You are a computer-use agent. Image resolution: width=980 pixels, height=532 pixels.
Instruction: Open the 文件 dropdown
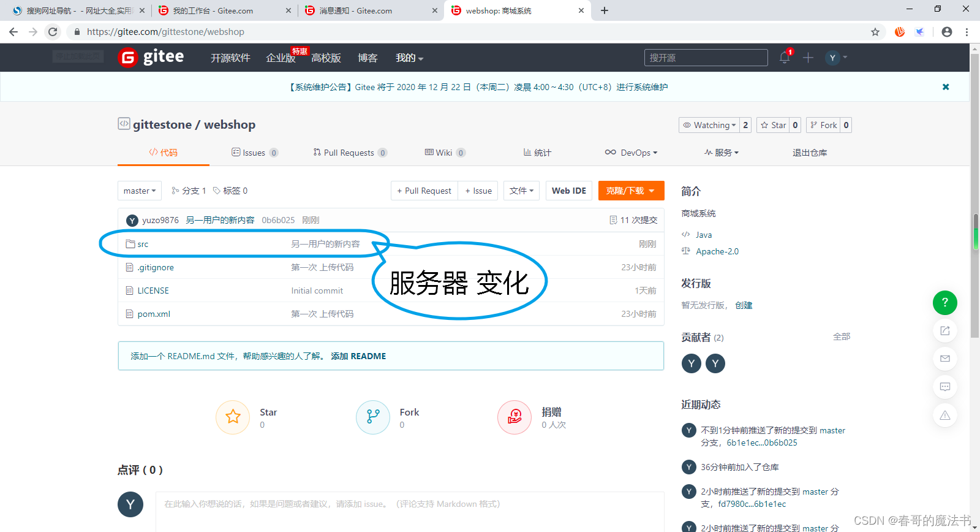click(x=521, y=191)
